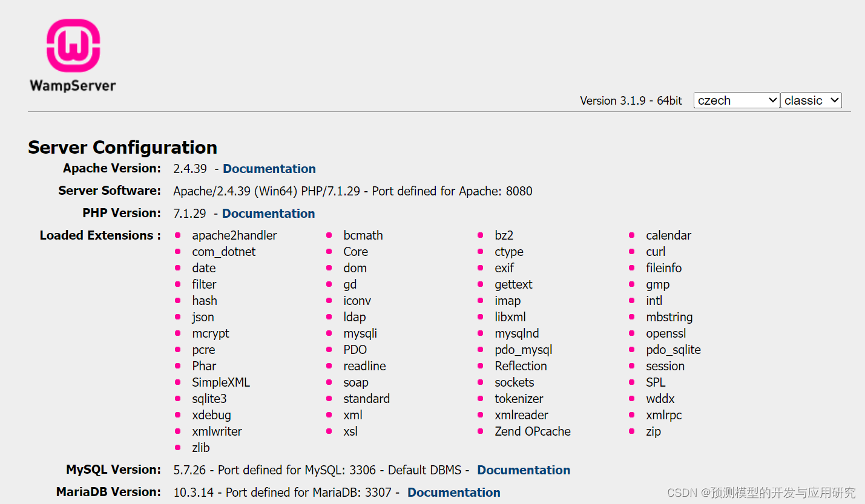This screenshot has width=865, height=504.
Task: Click the 'imap' extension
Action: [x=507, y=301]
